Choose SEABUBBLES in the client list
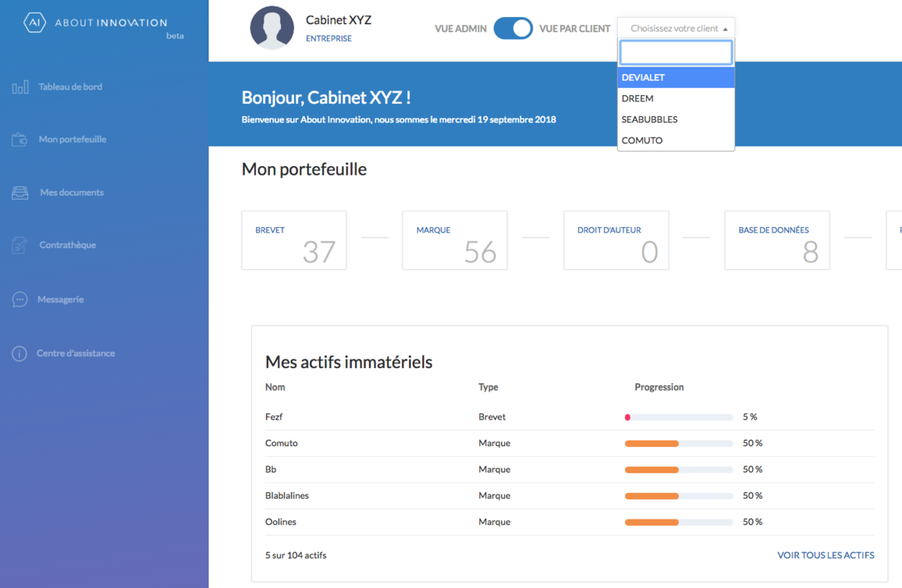Viewport: 902px width, 588px height. [x=676, y=120]
